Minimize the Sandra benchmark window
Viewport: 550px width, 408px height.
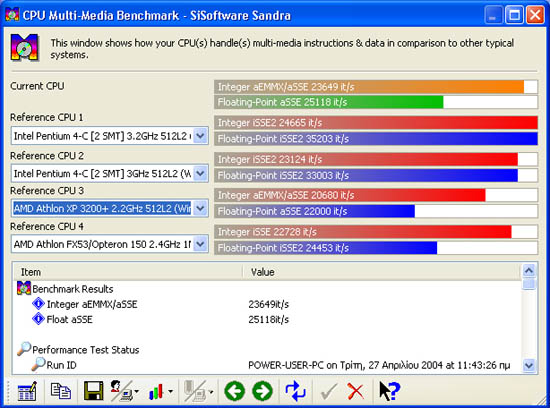tap(493, 15)
